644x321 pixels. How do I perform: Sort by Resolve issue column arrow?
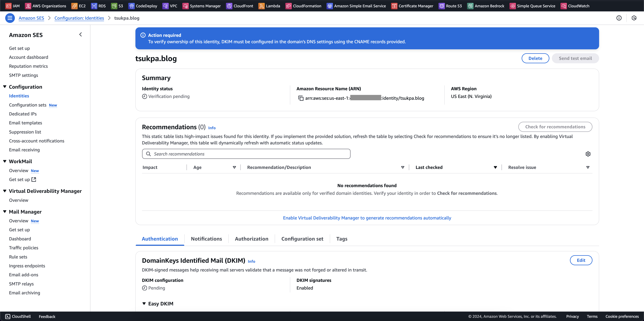pos(588,167)
